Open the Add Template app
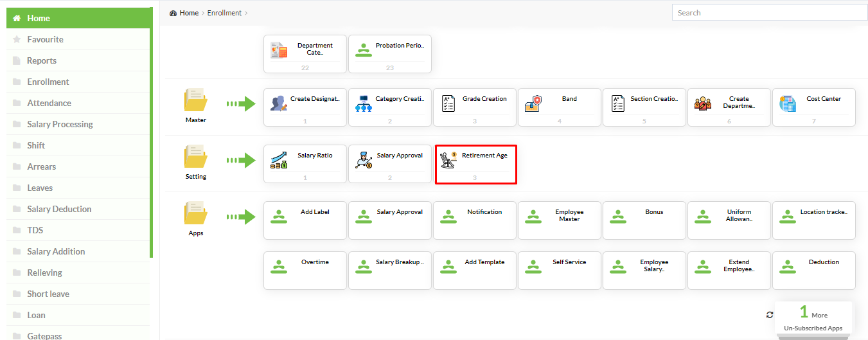 475,271
